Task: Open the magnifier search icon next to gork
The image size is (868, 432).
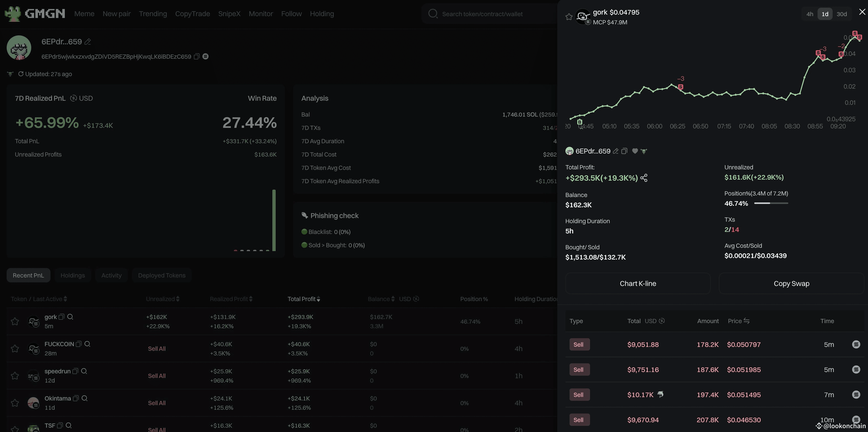Action: coord(70,317)
